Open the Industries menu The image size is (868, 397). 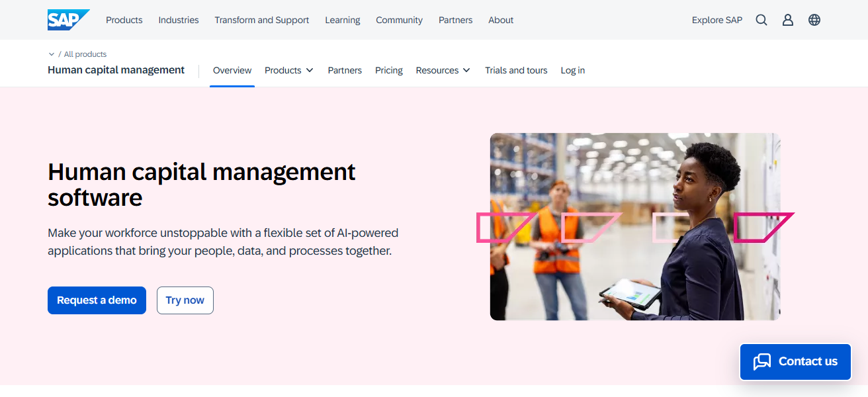point(178,20)
